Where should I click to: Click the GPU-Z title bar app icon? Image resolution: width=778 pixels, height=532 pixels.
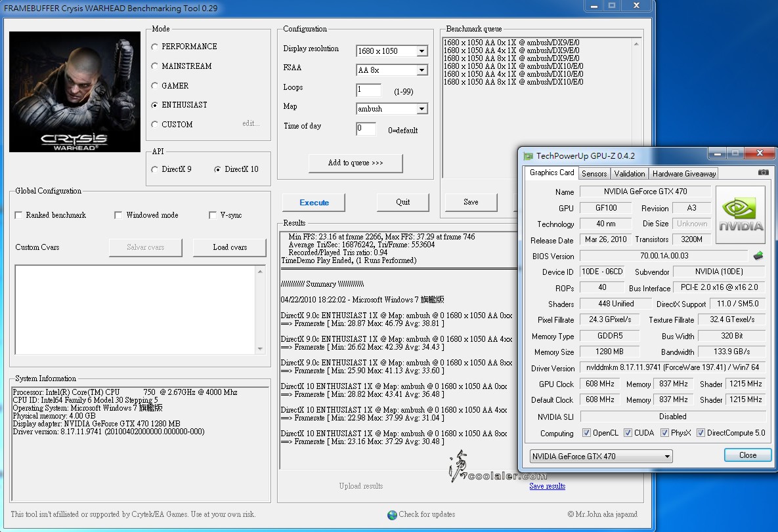click(528, 155)
